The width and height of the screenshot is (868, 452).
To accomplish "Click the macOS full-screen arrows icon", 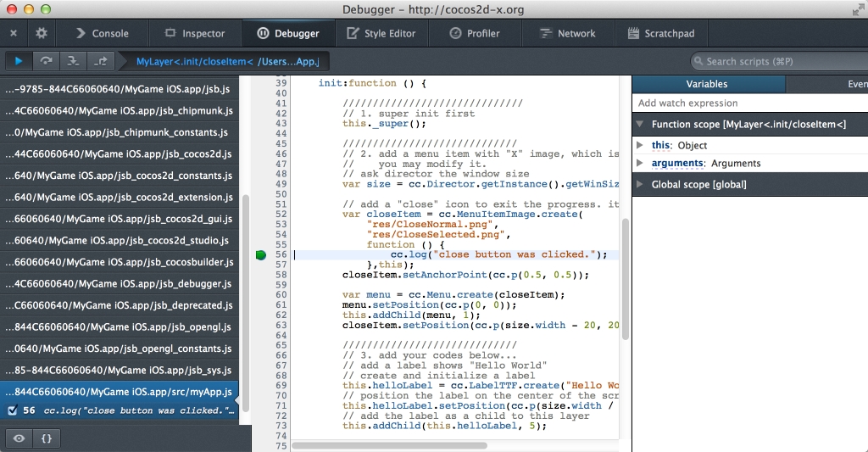I will pos(858,9).
